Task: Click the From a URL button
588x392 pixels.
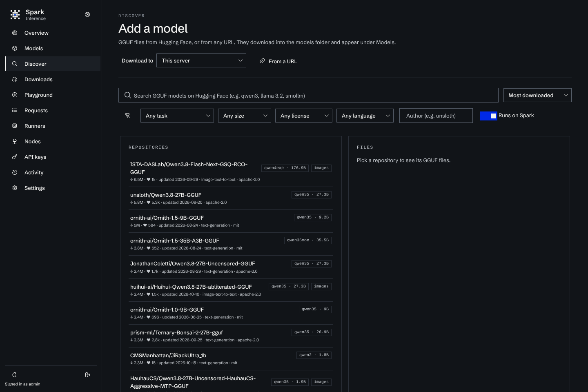Action: click(x=278, y=61)
